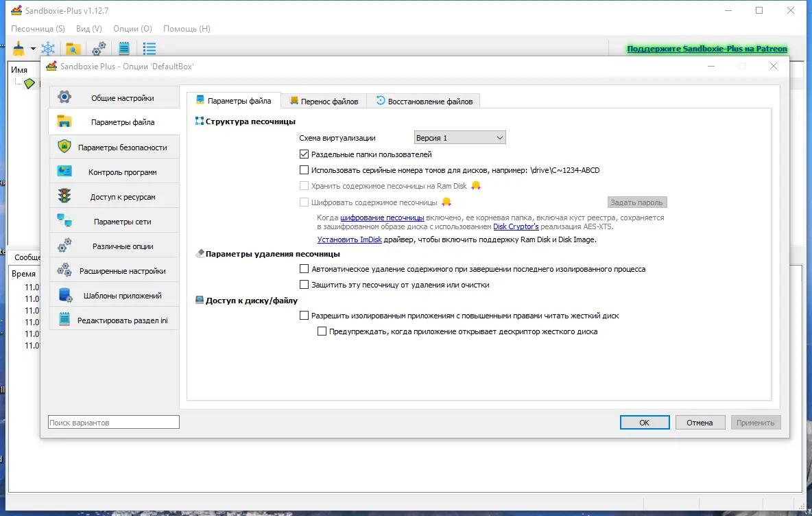Open the dropdown arrow next to broom icon

point(33,49)
